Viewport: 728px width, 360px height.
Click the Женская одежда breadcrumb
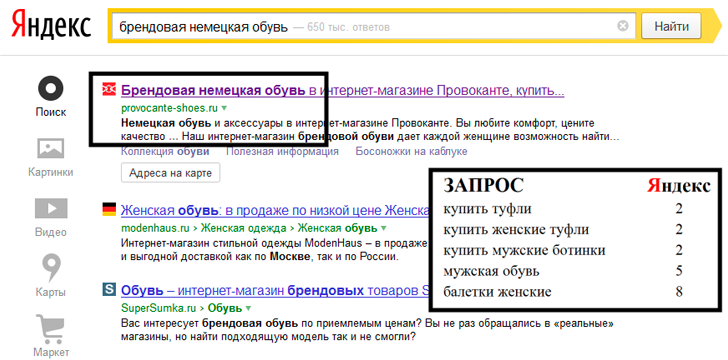[244, 228]
